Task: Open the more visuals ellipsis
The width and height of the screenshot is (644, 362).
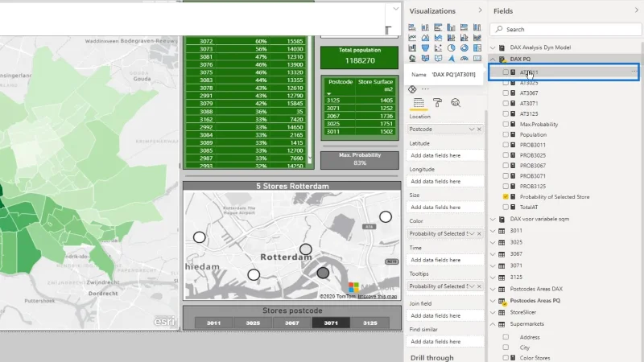Action: point(425,89)
